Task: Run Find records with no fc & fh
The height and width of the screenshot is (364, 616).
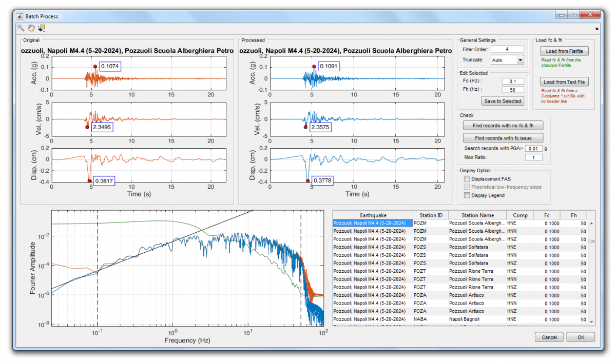Action: click(503, 126)
